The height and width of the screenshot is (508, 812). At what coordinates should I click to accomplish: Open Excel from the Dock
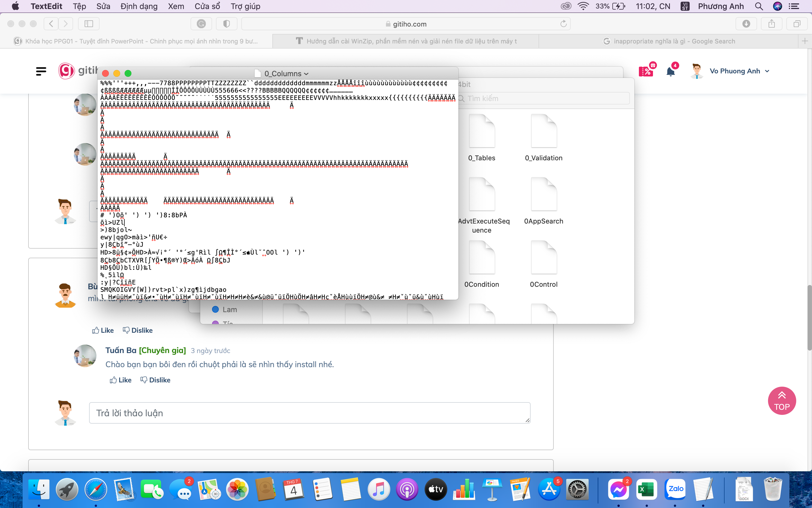tap(646, 489)
